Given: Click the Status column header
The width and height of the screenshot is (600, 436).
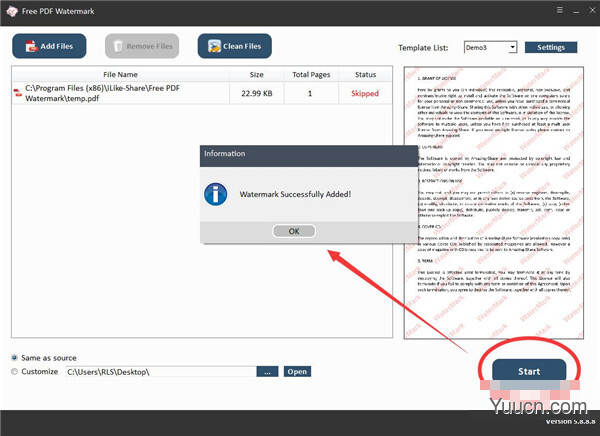Looking at the screenshot, I should click(x=365, y=75).
